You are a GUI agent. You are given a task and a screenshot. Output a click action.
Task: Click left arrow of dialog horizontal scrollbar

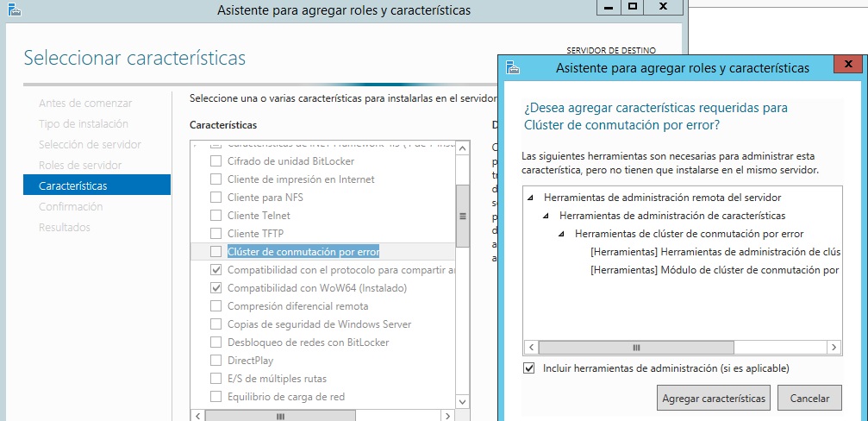pos(531,347)
